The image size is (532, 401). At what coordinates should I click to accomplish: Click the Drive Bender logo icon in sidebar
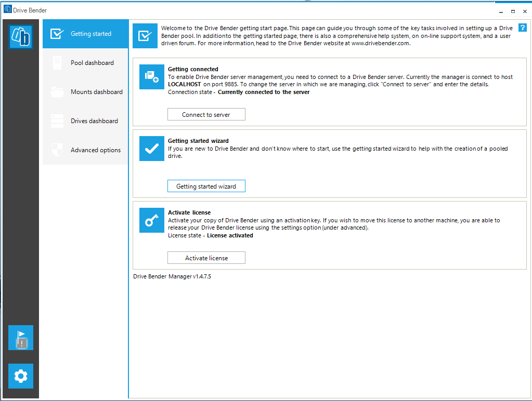21,36
